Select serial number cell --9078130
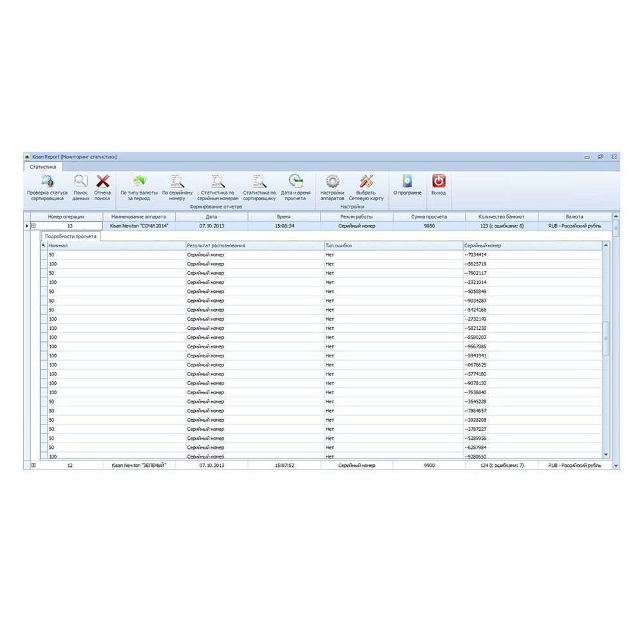This screenshot has width=644, height=644. point(533,384)
